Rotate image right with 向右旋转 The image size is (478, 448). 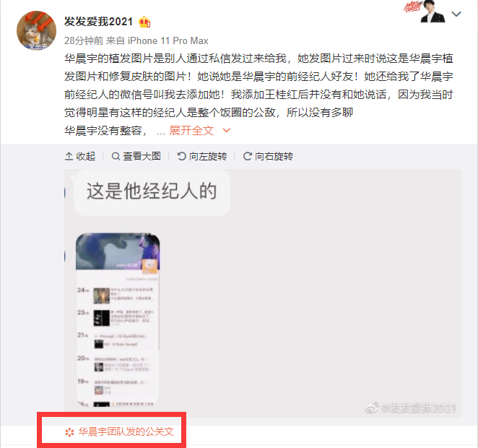pos(268,156)
